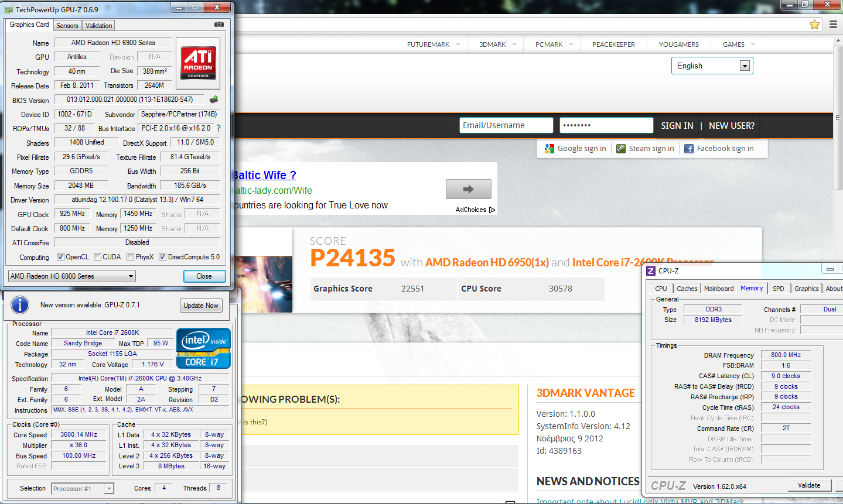
Task: Open the CPU tab in CPU-Z
Action: pyautogui.click(x=661, y=289)
